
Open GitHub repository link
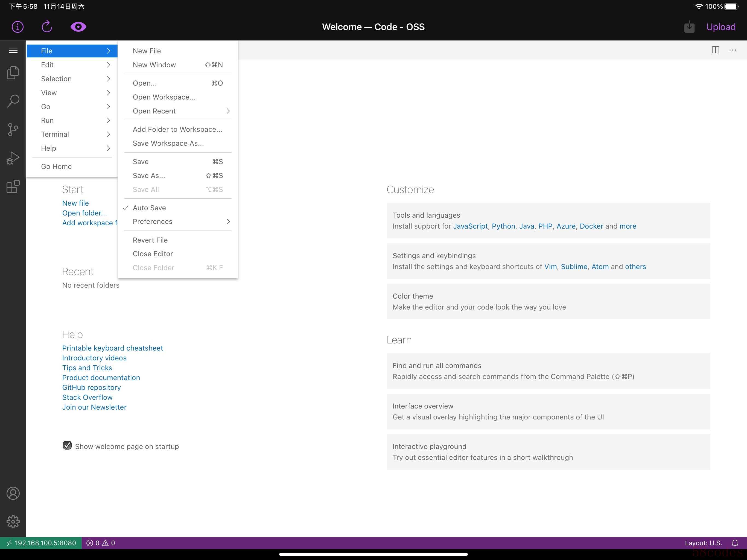coord(91,387)
